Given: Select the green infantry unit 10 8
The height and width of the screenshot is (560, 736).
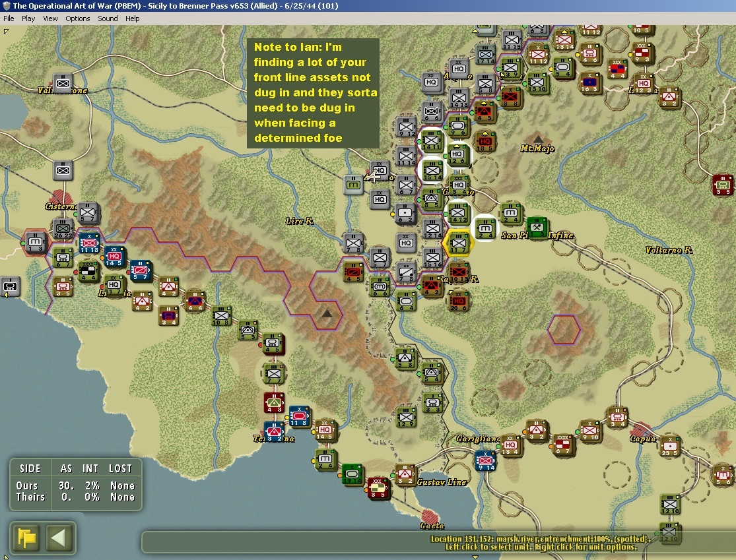Looking at the screenshot, I should point(221,316).
